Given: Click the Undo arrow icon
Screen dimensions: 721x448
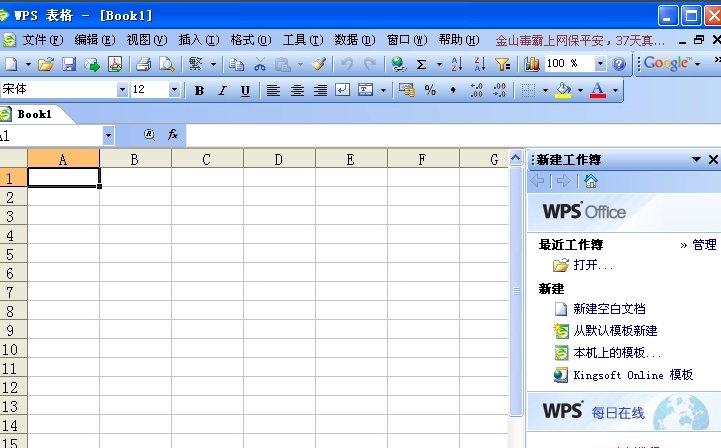Looking at the screenshot, I should pyautogui.click(x=347, y=64).
